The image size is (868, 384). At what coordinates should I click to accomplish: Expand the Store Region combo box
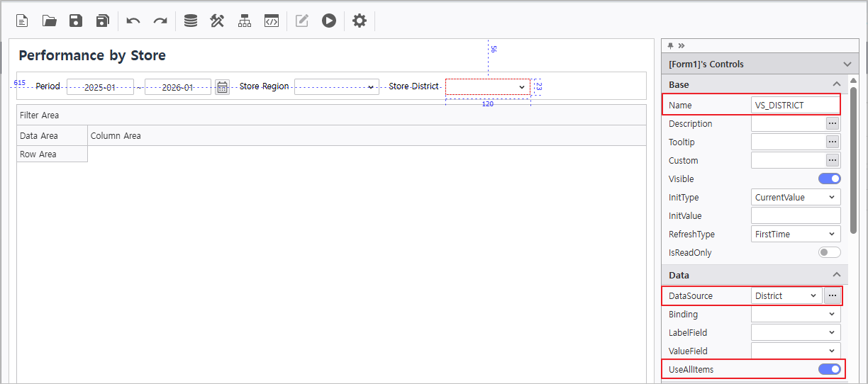(337, 86)
